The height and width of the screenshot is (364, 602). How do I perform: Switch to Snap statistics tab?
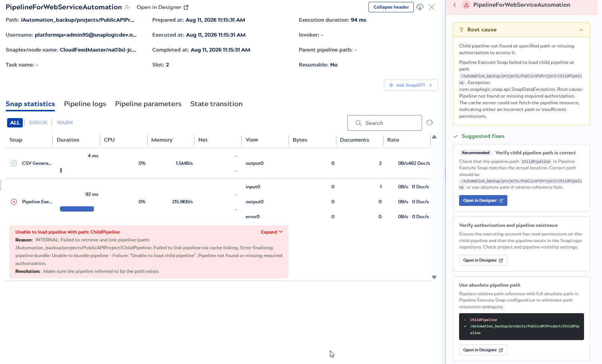(x=30, y=104)
